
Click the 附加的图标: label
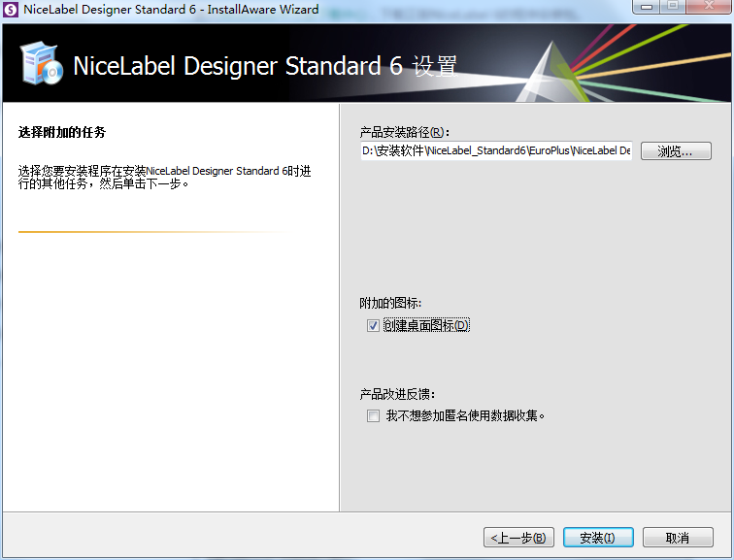coord(390,303)
